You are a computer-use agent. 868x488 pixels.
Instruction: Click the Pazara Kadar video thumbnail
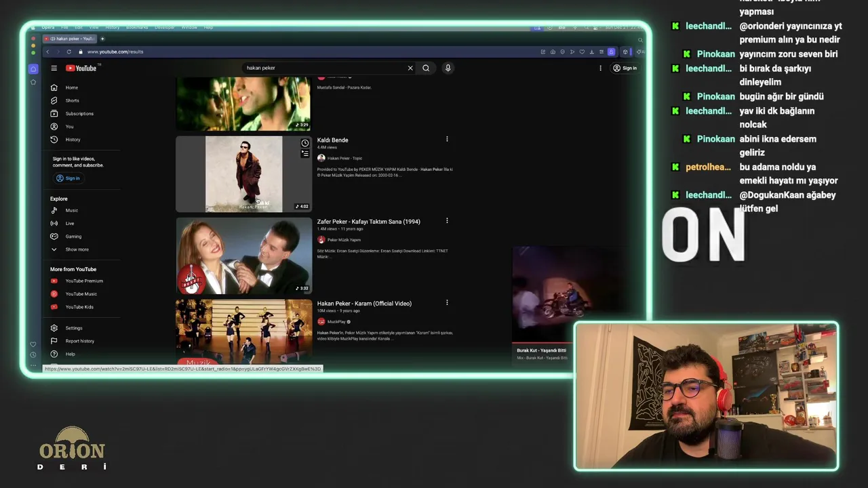coord(243,103)
